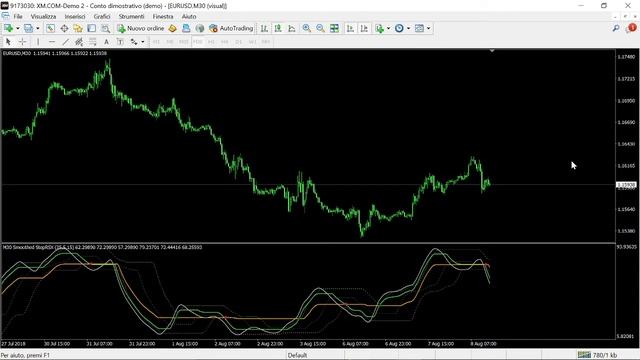Open the Grafici menu
Image resolution: width=640 pixels, height=360 pixels.
pyautogui.click(x=102, y=16)
